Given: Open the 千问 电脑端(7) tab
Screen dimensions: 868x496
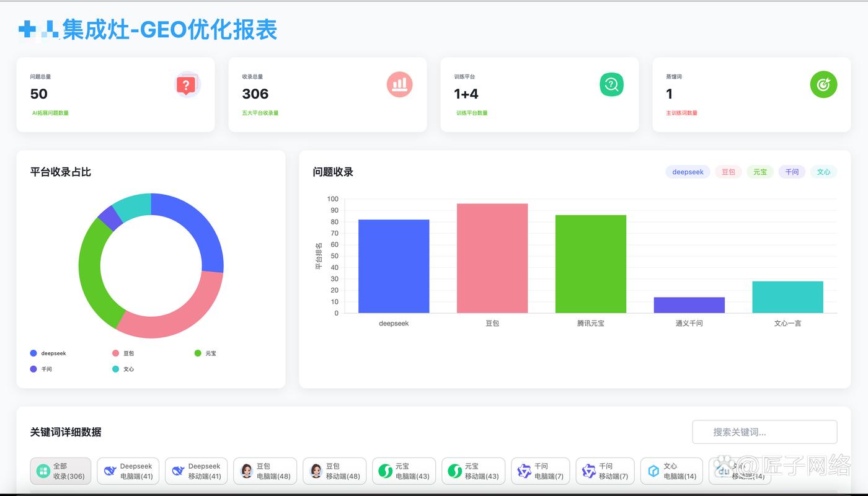Looking at the screenshot, I should (541, 471).
